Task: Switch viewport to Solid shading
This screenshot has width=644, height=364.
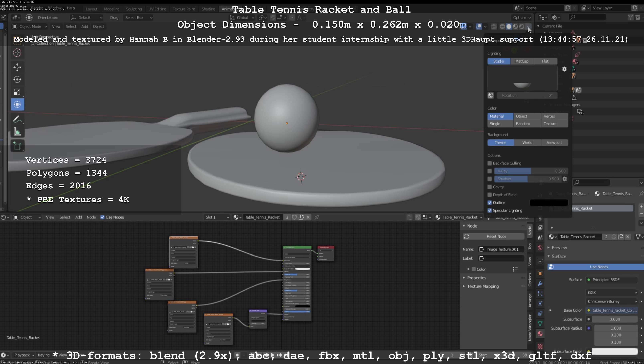Action: point(509,26)
